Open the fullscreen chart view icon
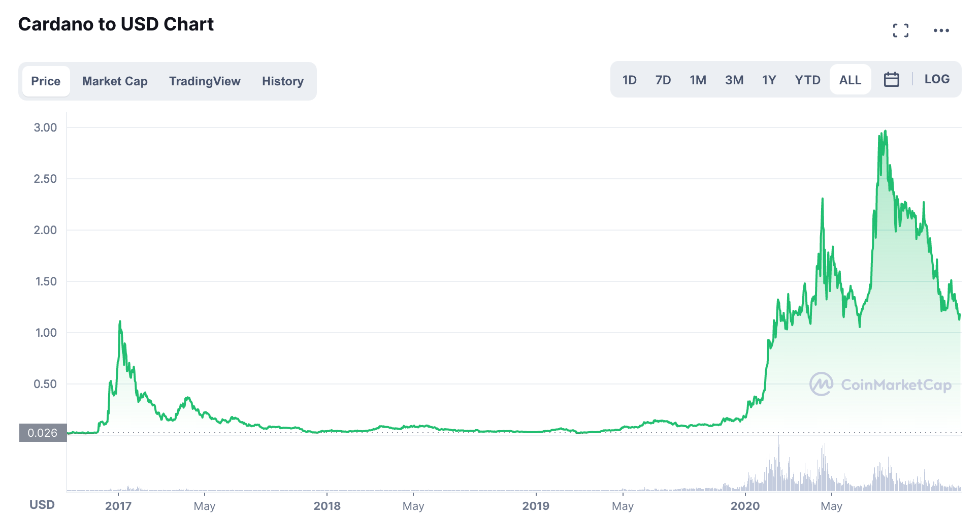Screen dimensions: 980x514 point(901,30)
